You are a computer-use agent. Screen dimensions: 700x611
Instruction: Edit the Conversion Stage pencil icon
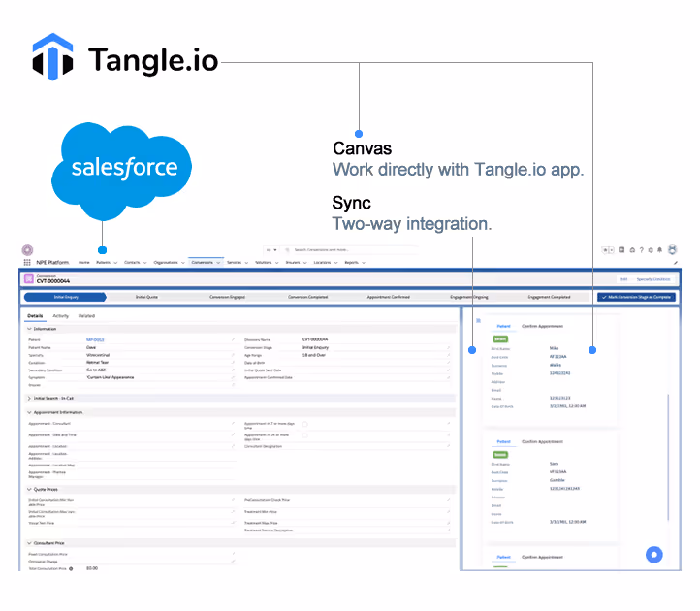tap(448, 347)
